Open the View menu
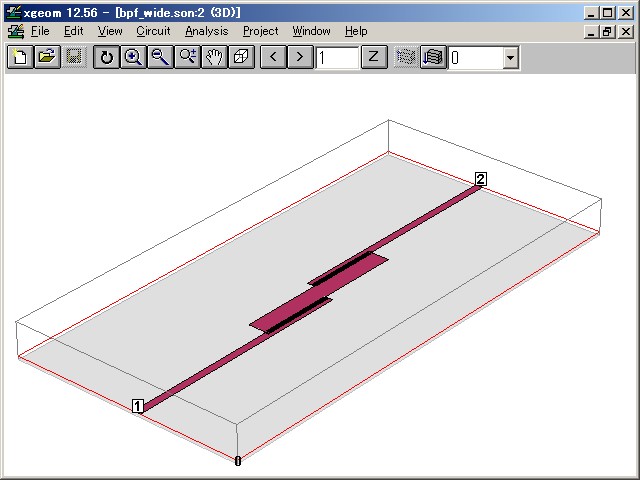 click(x=110, y=31)
